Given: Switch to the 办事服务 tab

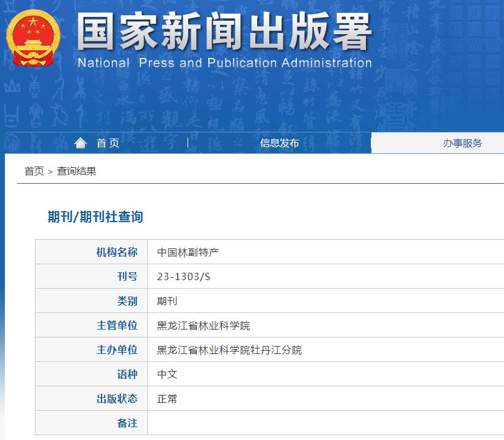Looking at the screenshot, I should [461, 142].
